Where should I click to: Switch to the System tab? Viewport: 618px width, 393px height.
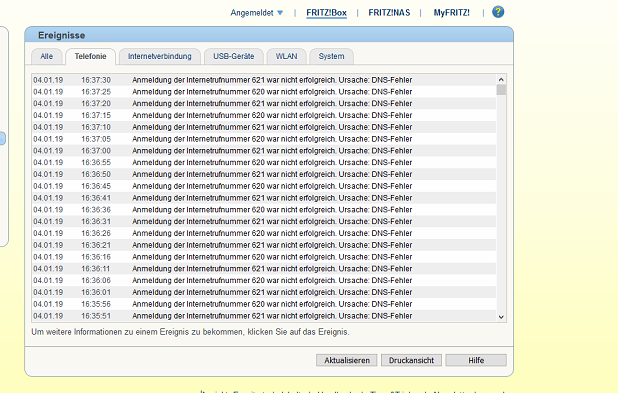click(x=331, y=56)
